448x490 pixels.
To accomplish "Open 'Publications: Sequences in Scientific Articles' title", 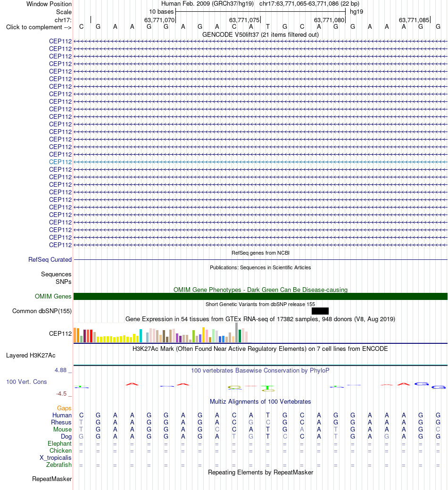I will click(261, 267).
